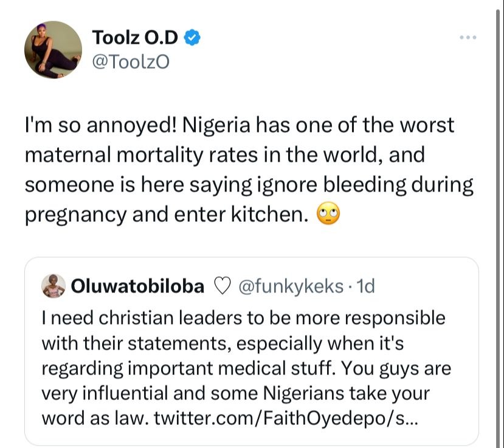Click the heart symbol beside Oluwatobiloba
The image size is (504, 448).
(222, 286)
